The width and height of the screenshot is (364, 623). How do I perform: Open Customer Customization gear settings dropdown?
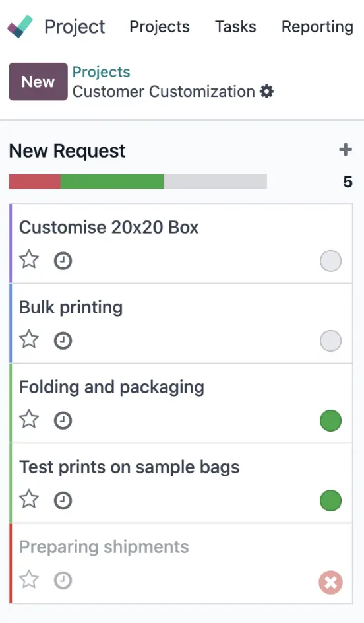[267, 92]
